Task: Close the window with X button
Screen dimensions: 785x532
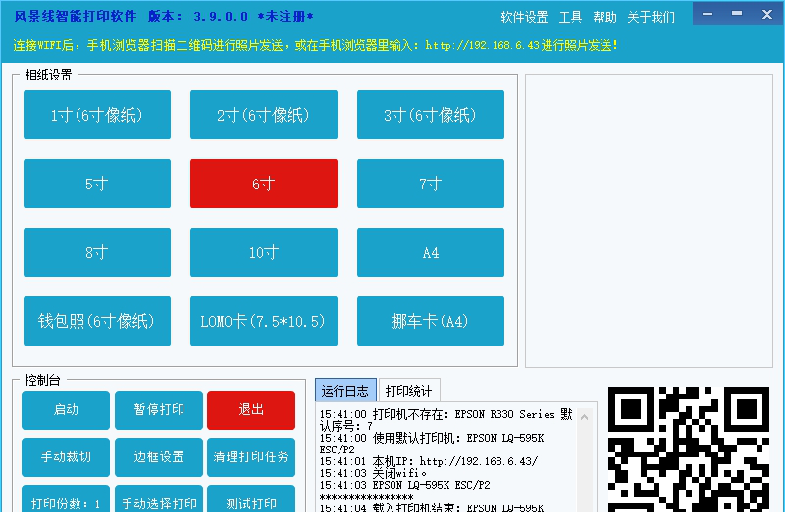Action: point(767,14)
